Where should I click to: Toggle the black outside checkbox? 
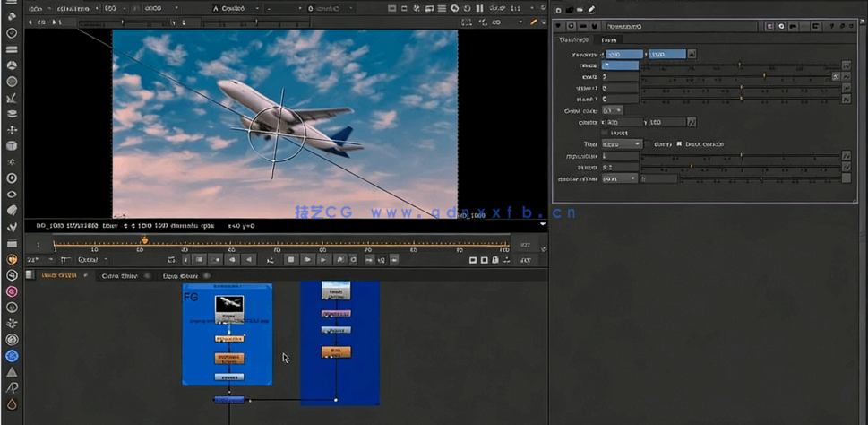(x=678, y=144)
